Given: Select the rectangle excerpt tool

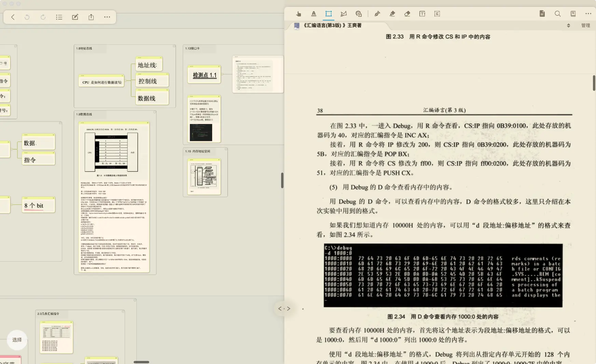Looking at the screenshot, I should pos(329,14).
